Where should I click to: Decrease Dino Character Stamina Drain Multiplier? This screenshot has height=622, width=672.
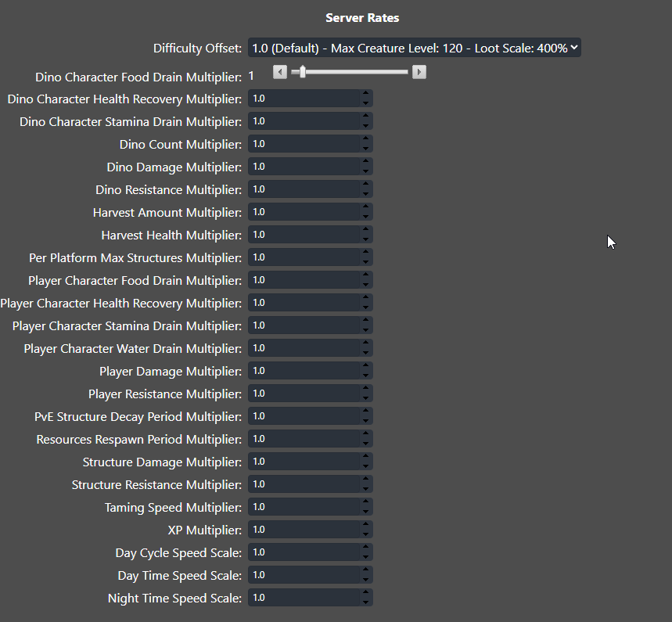[x=365, y=125]
